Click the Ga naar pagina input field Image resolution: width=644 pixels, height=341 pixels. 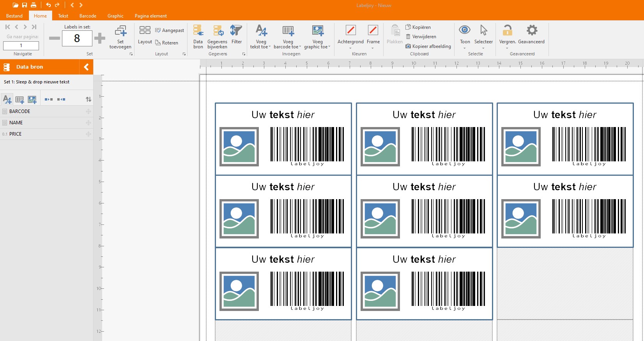point(21,46)
